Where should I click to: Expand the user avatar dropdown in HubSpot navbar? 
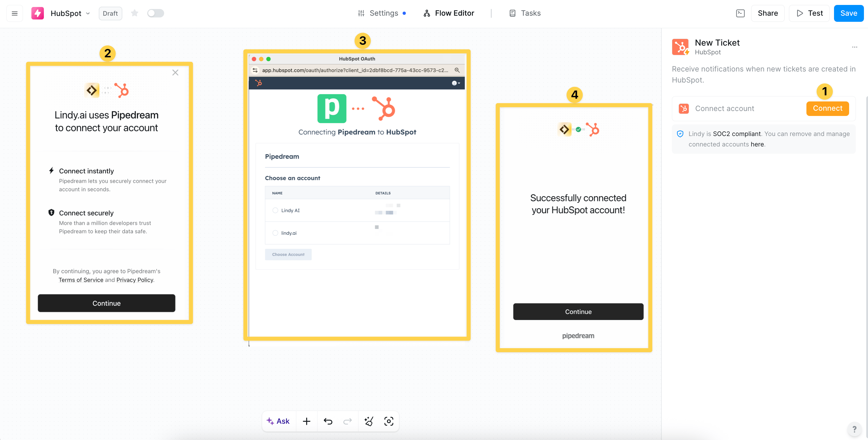pyautogui.click(x=455, y=83)
